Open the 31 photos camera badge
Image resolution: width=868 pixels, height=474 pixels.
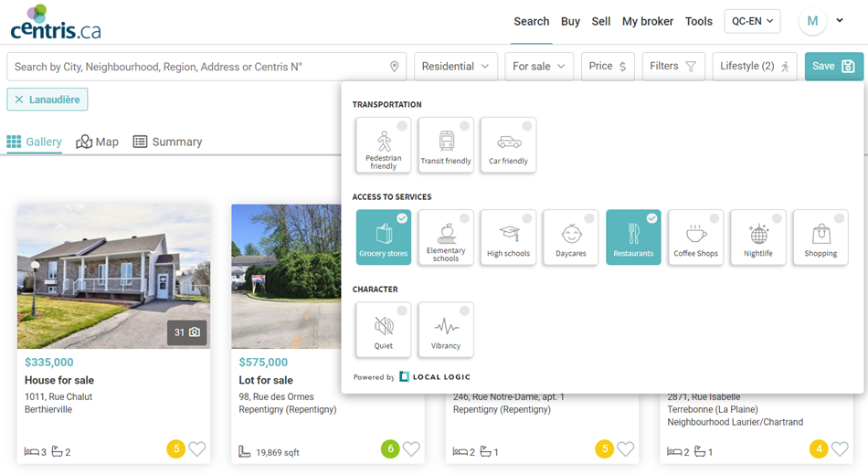pyautogui.click(x=187, y=332)
